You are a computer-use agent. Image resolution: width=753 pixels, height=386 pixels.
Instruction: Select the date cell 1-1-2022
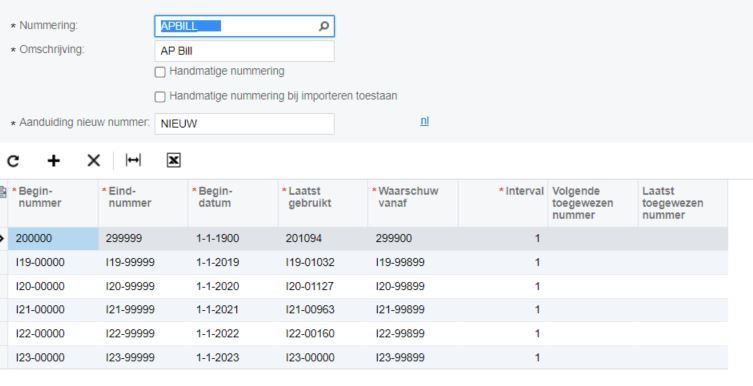(232, 334)
